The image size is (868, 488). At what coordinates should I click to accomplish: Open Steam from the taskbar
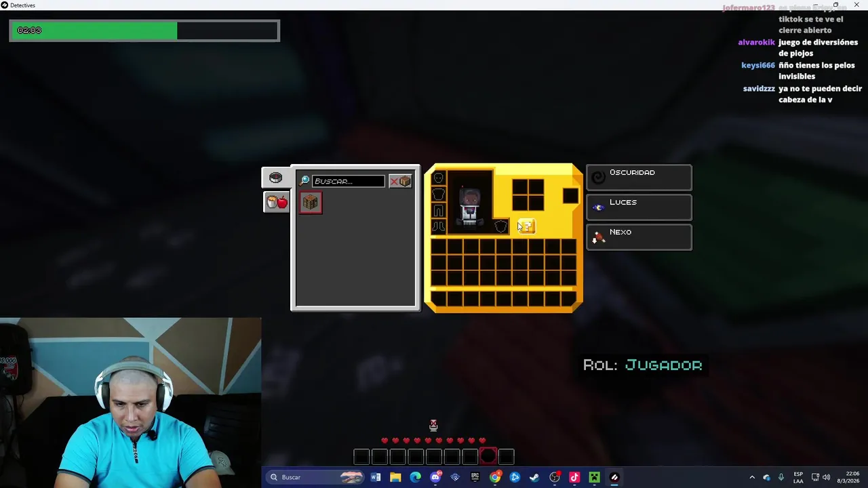coord(534,477)
